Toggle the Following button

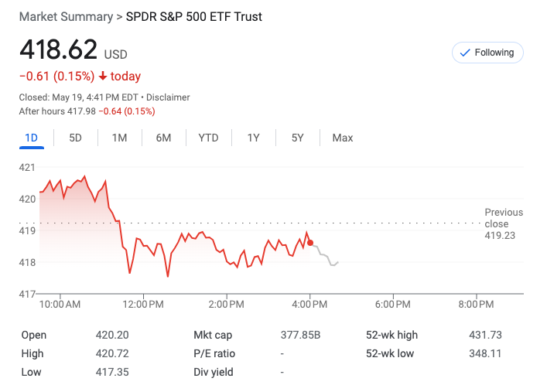click(487, 53)
